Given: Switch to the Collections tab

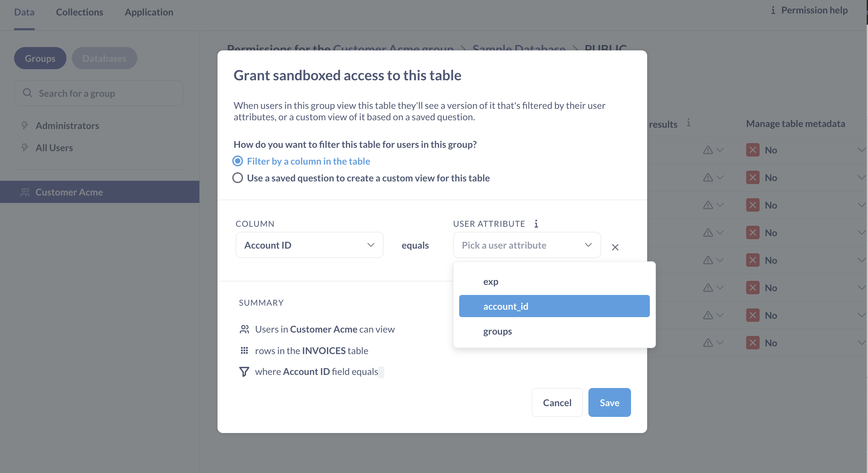Looking at the screenshot, I should pyautogui.click(x=80, y=11).
